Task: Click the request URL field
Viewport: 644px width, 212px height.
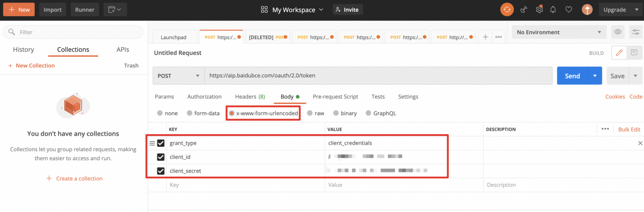Action: click(x=378, y=76)
